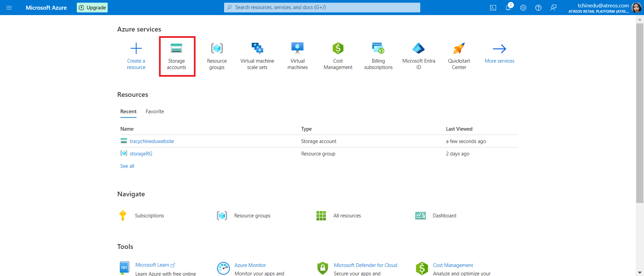Open Cost Management service icon
644x276 pixels.
[x=338, y=49]
